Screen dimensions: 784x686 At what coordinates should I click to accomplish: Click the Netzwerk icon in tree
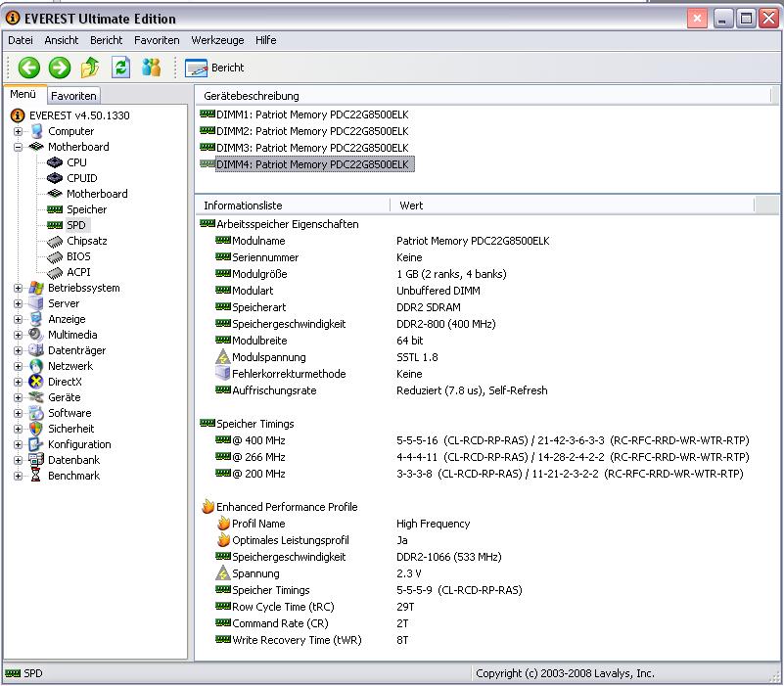tap(36, 366)
